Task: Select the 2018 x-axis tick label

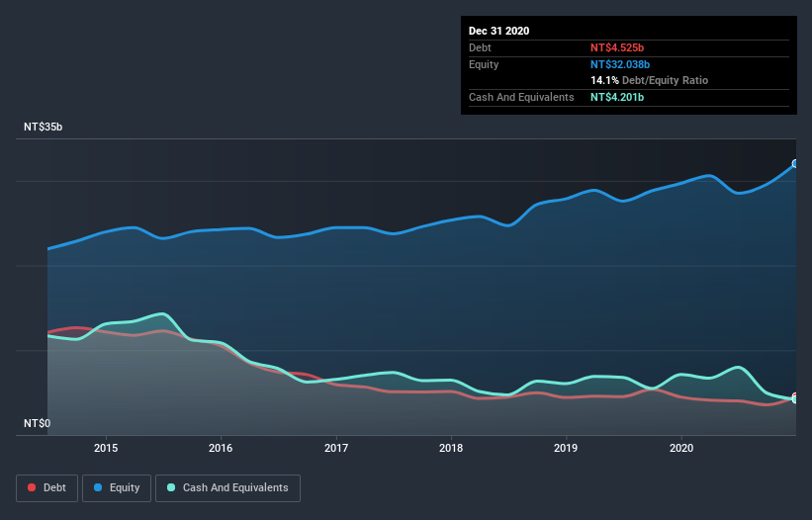Action: 451,448
